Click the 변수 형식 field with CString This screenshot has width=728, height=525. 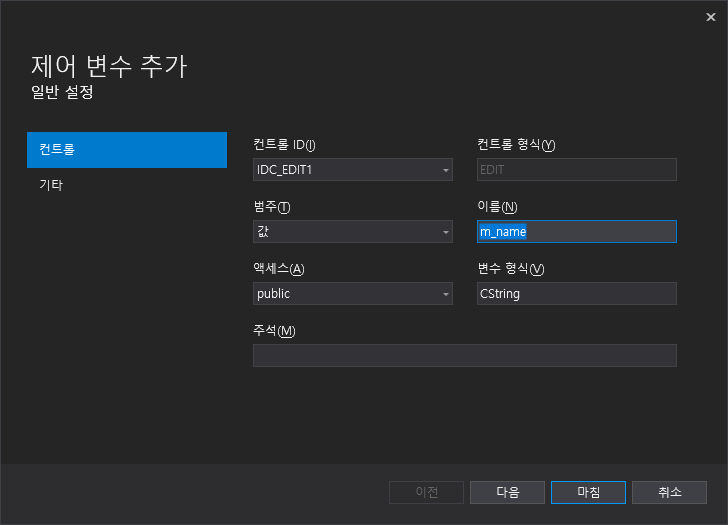[577, 293]
